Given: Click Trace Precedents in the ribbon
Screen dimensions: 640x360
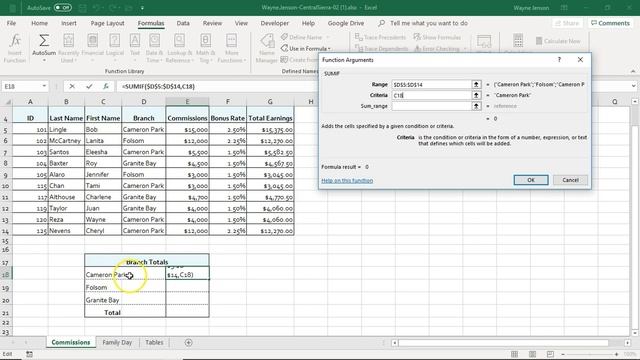Looking at the screenshot, I should [380, 37].
